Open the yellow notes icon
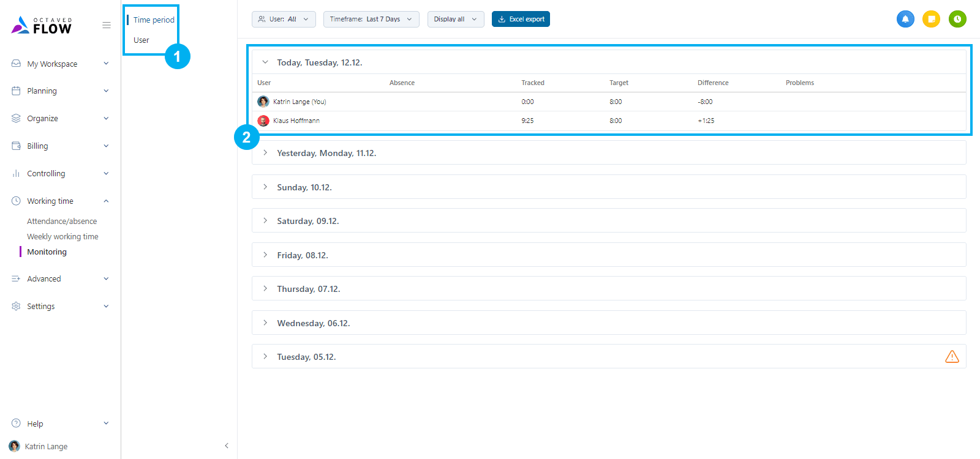This screenshot has height=459, width=980. click(931, 19)
